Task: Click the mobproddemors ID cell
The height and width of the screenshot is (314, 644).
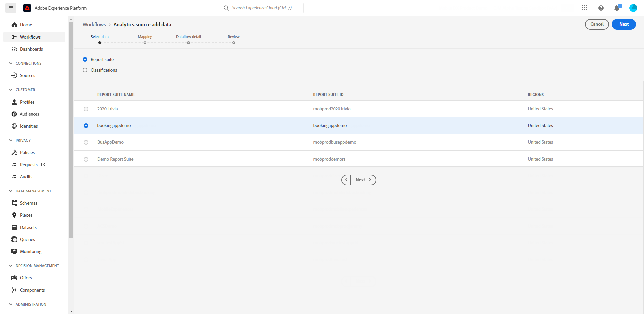Action: click(x=329, y=159)
